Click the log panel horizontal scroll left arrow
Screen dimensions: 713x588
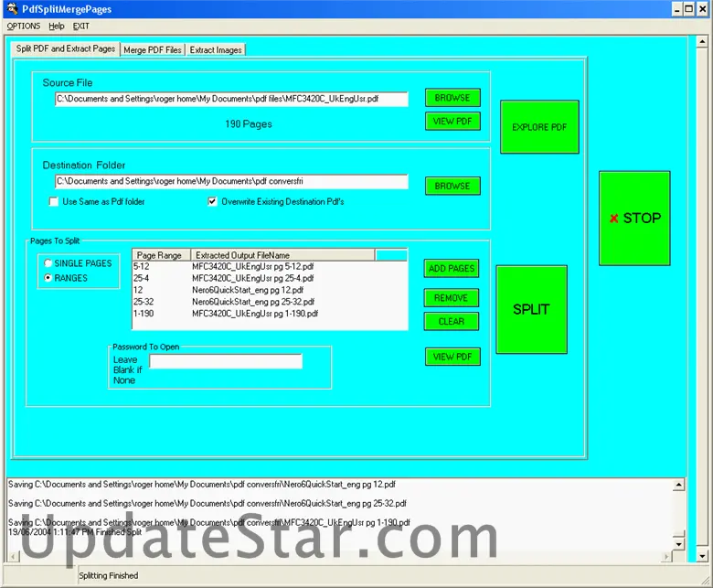pyautogui.click(x=13, y=556)
